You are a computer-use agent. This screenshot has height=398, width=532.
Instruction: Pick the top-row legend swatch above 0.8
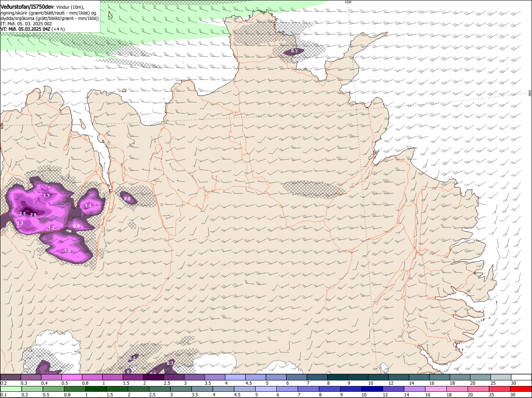point(92,377)
